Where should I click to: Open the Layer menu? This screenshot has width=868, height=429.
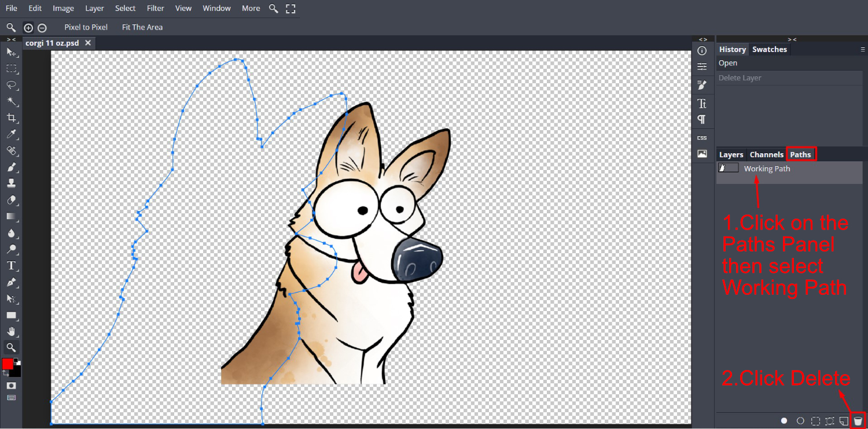click(x=94, y=9)
